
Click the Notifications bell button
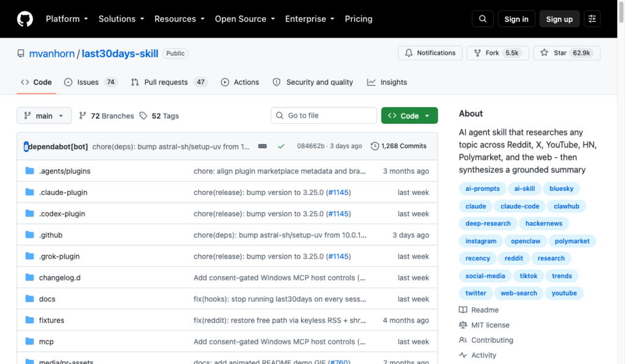430,53
